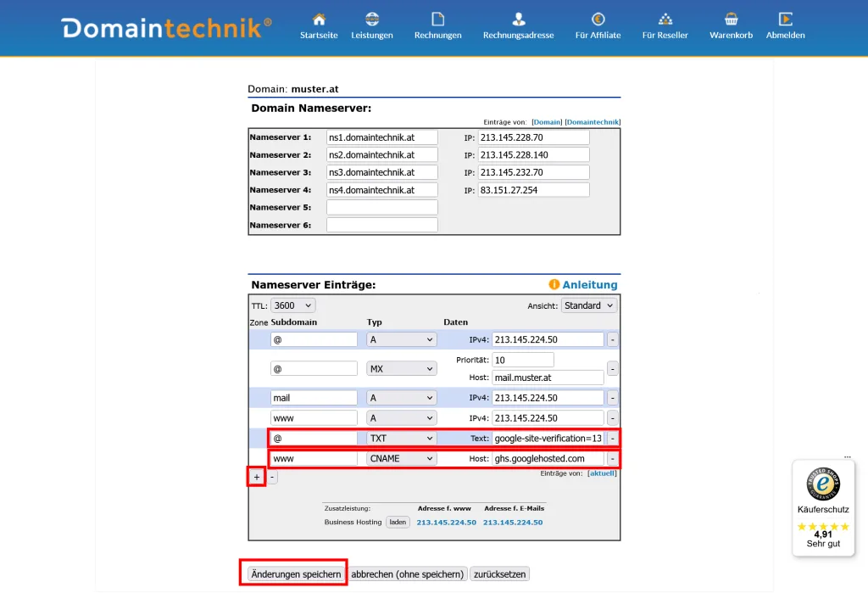This screenshot has height=593, width=868.
Task: Open the Ansicht Standard dropdown
Action: [x=588, y=305]
